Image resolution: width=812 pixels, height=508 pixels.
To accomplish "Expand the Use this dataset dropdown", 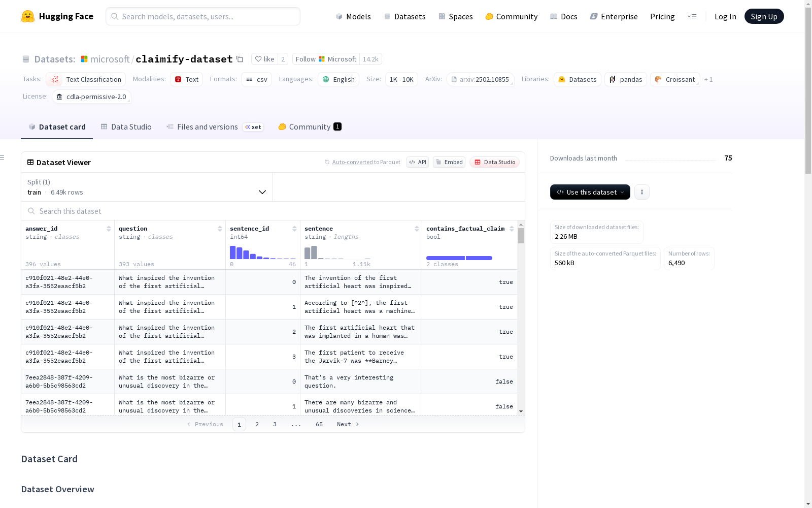I will [x=590, y=192].
